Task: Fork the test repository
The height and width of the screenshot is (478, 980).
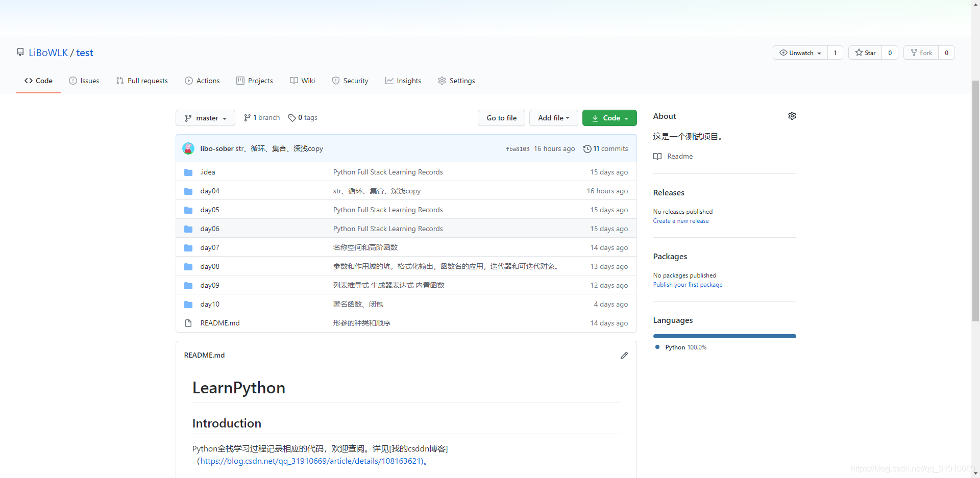Action: 921,53
